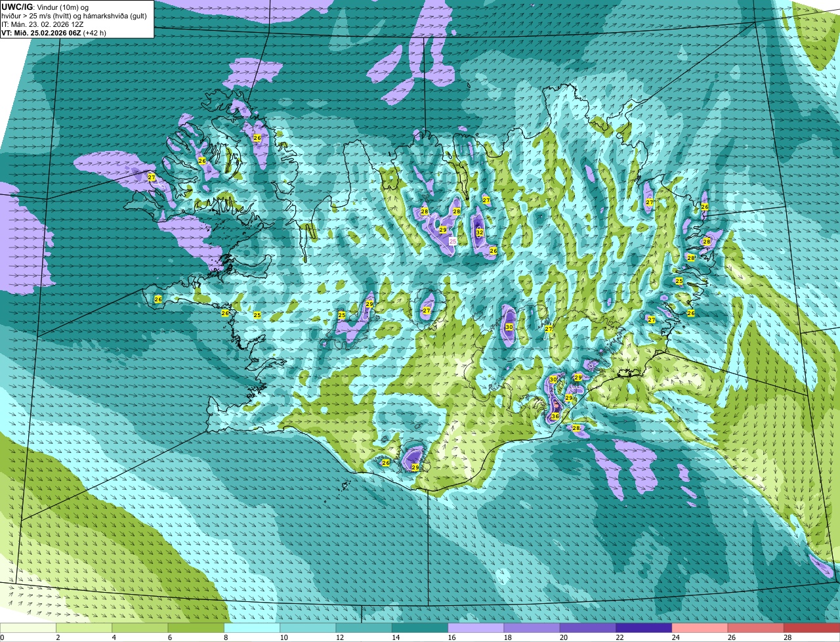Click the "VT: Mið. 25.02.2026 06Z (+42 h)" line
840x642 pixels.
(x=54, y=32)
